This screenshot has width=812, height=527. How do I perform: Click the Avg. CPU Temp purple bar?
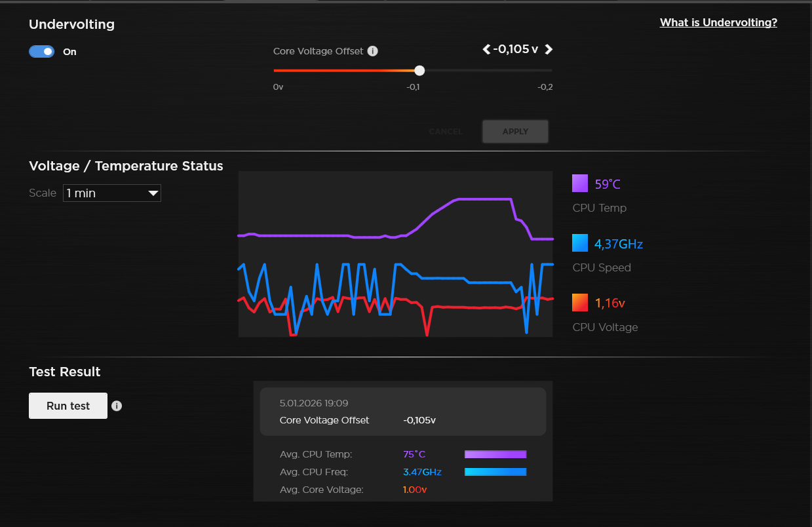click(495, 454)
